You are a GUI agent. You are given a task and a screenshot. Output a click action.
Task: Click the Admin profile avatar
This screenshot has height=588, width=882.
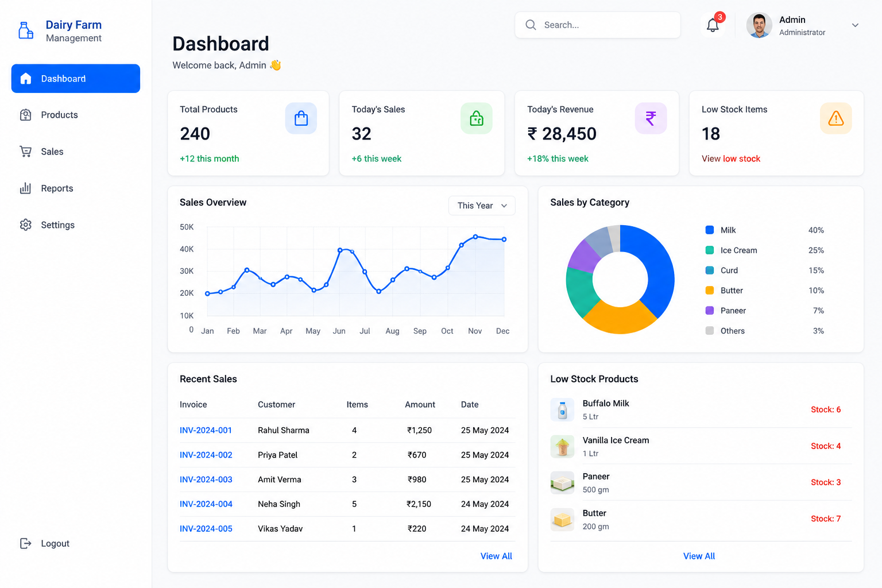point(759,25)
